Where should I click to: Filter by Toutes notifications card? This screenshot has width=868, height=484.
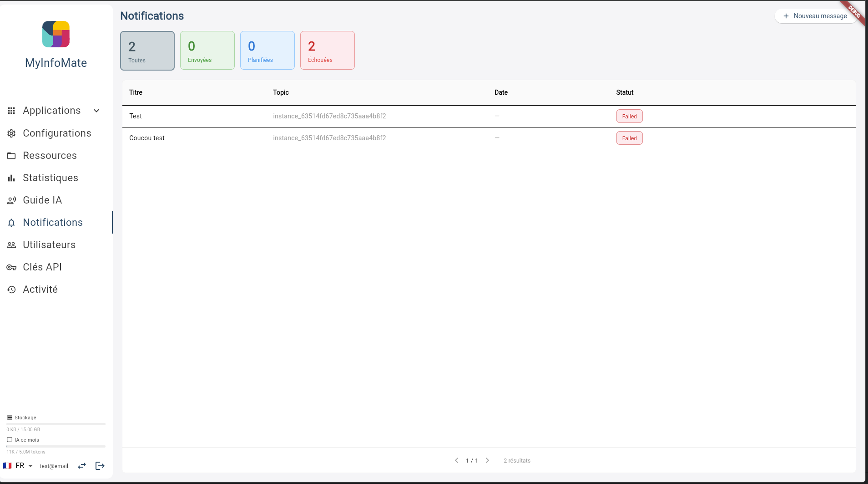click(x=147, y=51)
